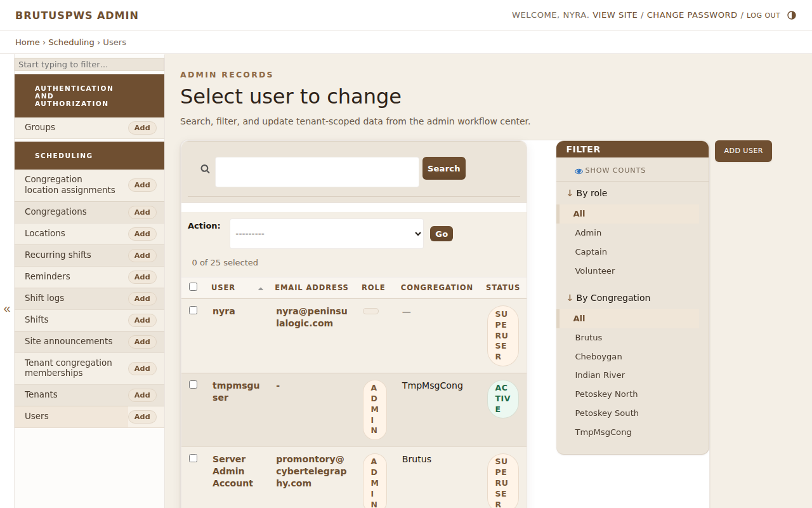Click the eye icon beside SHOW COUNTS

(578, 170)
